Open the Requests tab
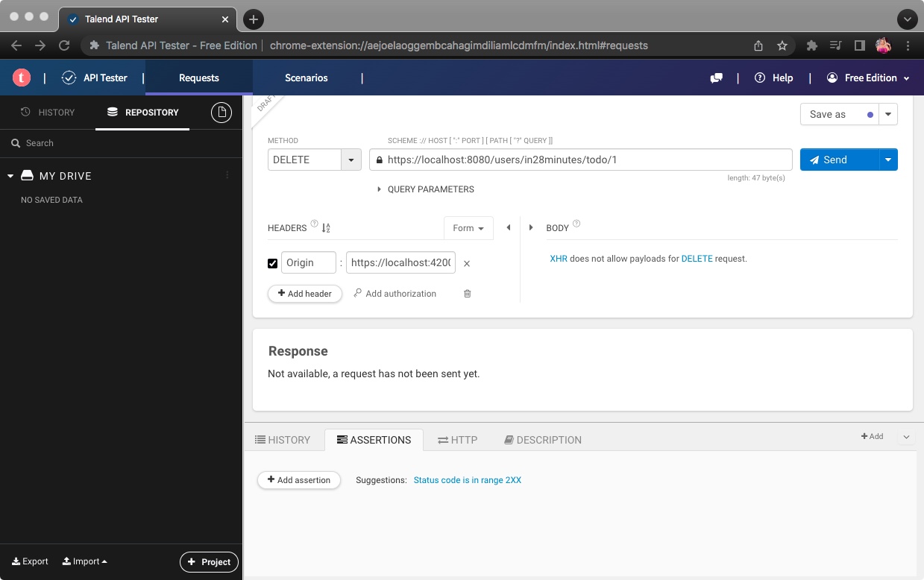 click(199, 78)
